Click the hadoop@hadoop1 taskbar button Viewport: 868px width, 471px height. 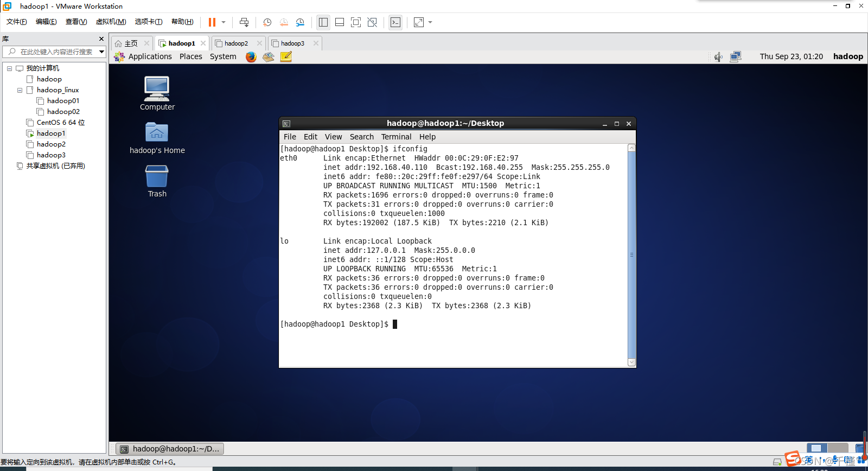[170, 449]
